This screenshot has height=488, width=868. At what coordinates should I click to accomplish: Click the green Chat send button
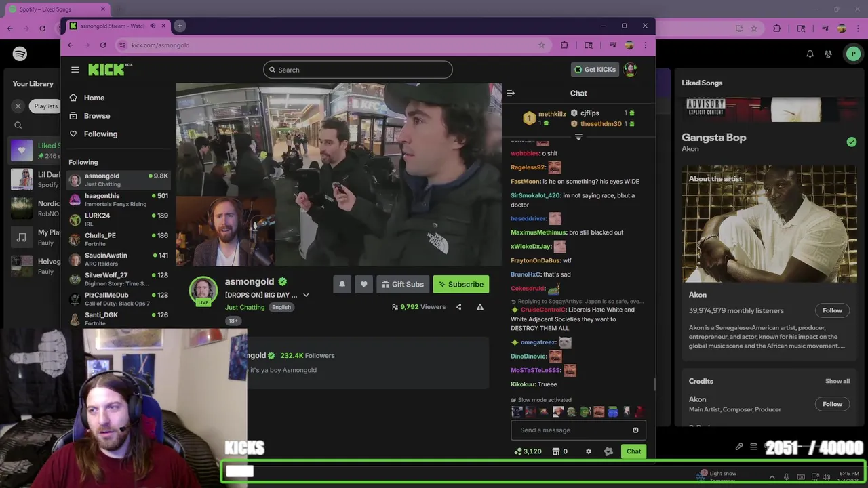coord(633,451)
